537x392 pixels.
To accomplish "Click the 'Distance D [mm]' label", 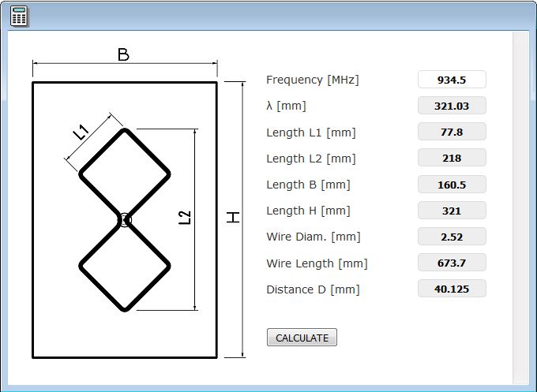I will [x=313, y=289].
